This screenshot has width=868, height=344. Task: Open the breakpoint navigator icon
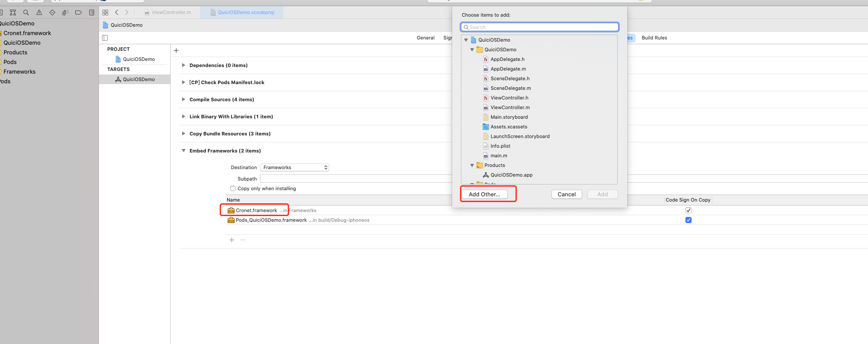click(x=78, y=13)
